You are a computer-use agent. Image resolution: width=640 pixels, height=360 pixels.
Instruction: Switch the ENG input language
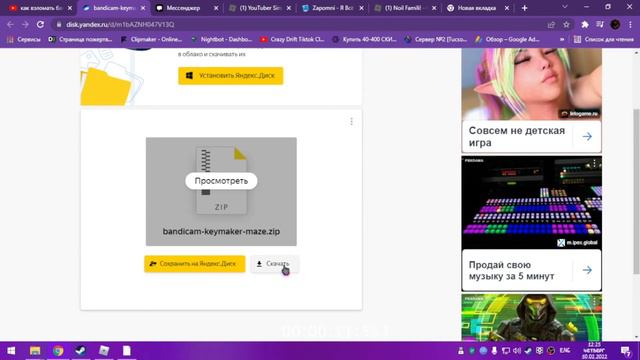click(564, 351)
